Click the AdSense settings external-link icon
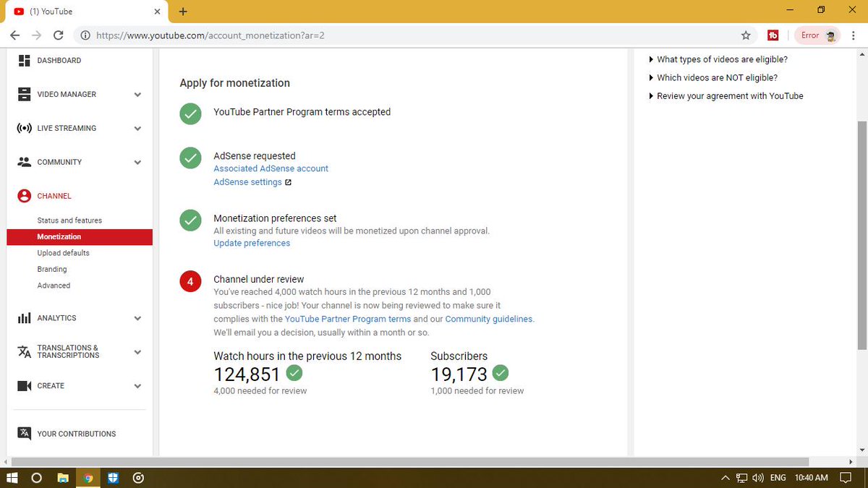Screen dimensions: 868x488 click(288, 182)
